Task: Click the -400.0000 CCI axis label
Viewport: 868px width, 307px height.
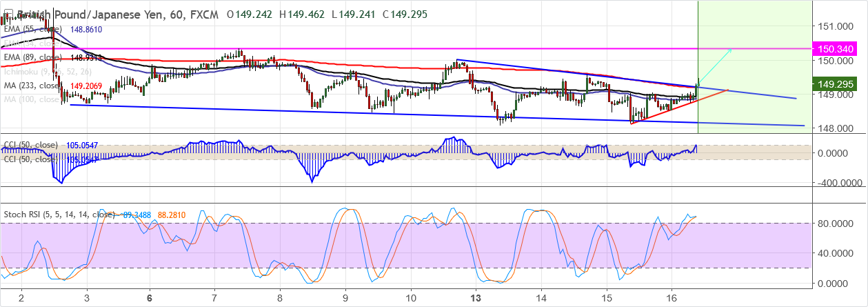Action: point(838,183)
